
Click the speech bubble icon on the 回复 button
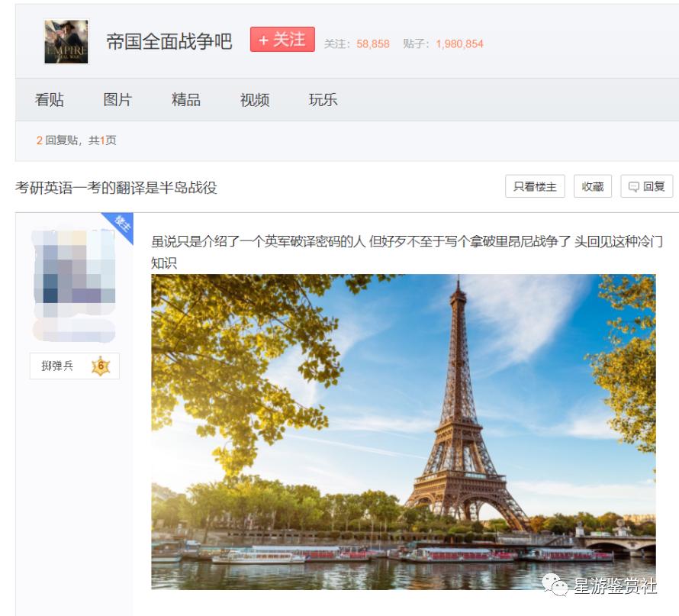[633, 185]
